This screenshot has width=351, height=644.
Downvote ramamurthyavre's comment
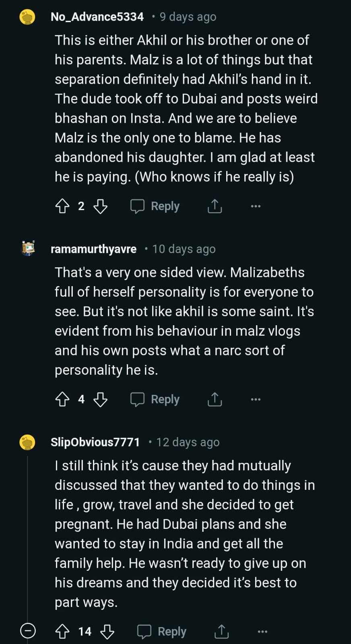click(100, 399)
